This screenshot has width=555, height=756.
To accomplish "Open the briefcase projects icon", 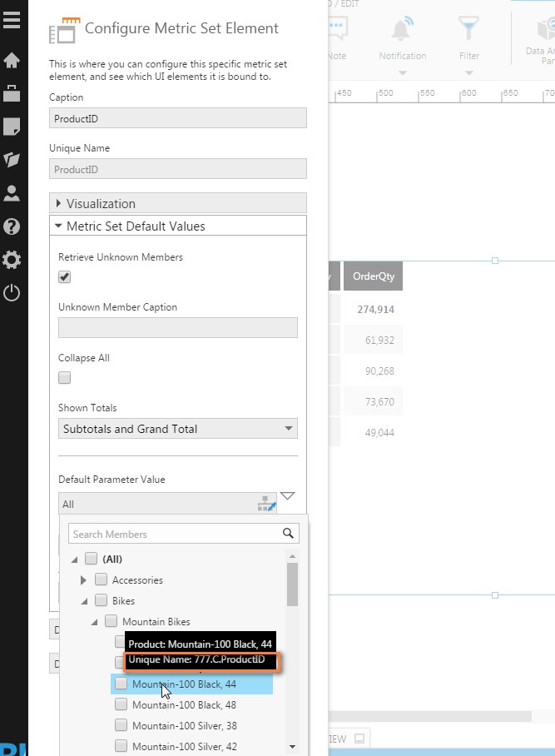I will [x=12, y=93].
